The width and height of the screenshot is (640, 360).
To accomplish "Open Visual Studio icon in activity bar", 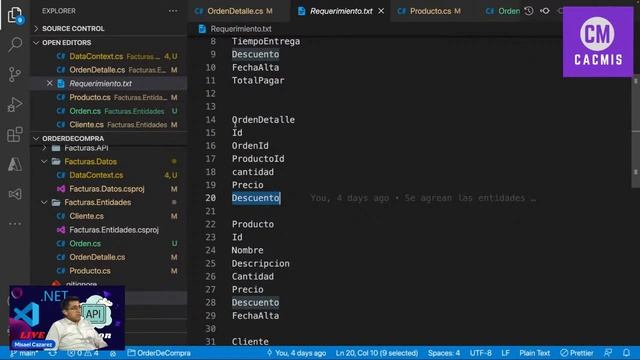I will (15, 194).
